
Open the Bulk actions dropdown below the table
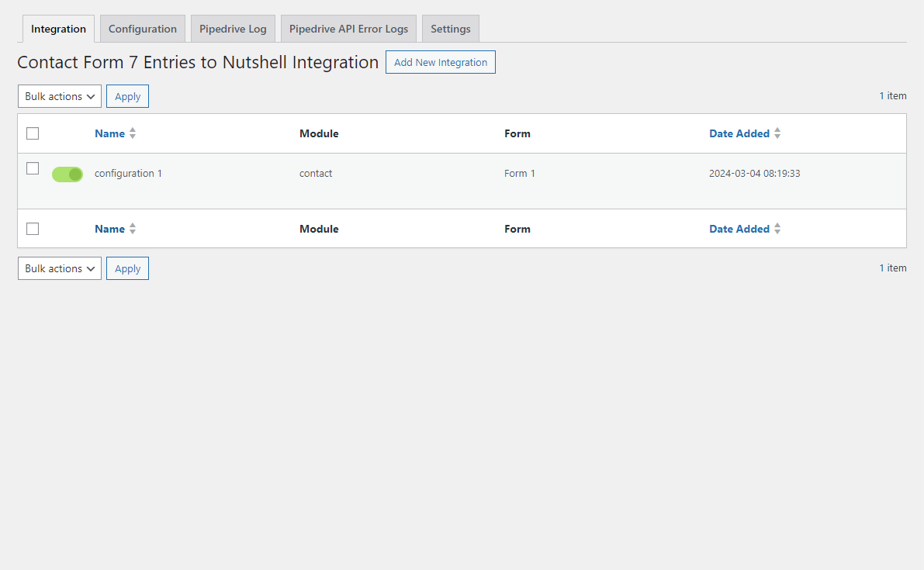[60, 268]
